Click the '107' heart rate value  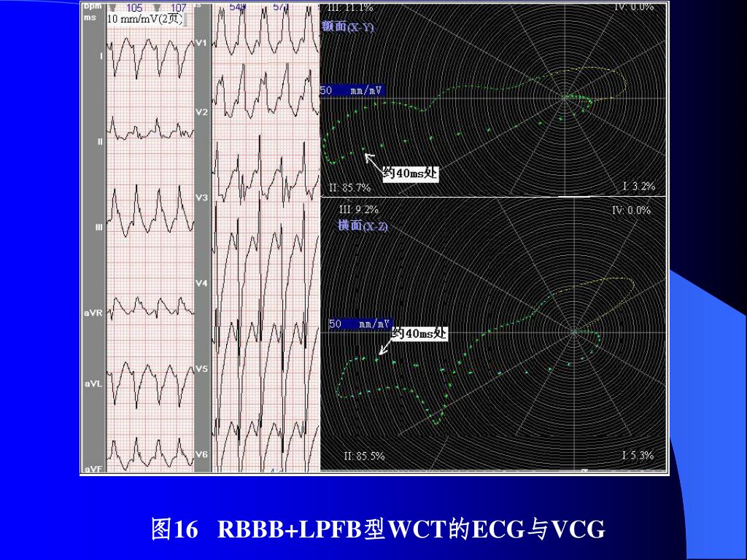click(178, 7)
